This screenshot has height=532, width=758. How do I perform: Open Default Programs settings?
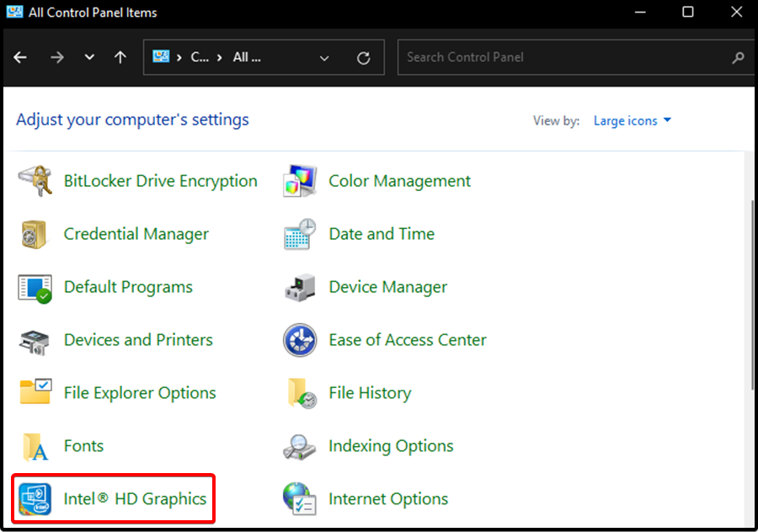(x=127, y=287)
